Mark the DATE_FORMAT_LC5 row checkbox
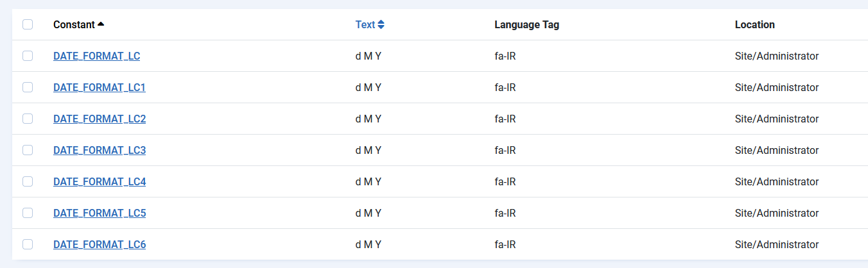868x268 pixels. (28, 213)
